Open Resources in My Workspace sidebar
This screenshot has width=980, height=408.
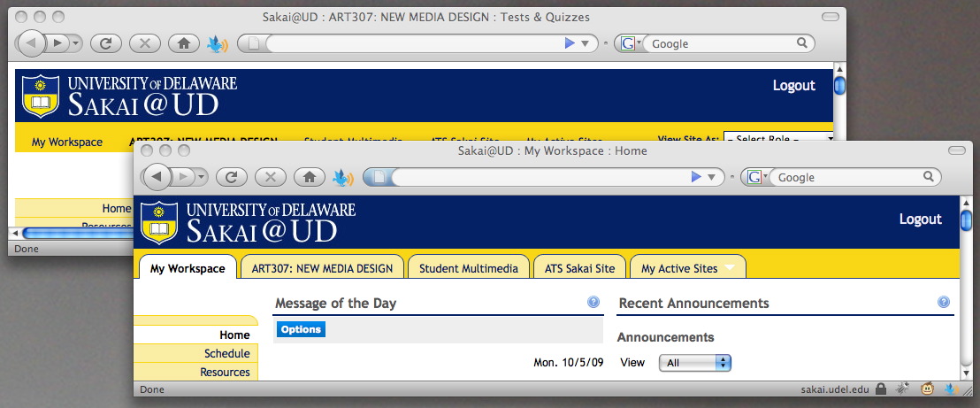225,373
